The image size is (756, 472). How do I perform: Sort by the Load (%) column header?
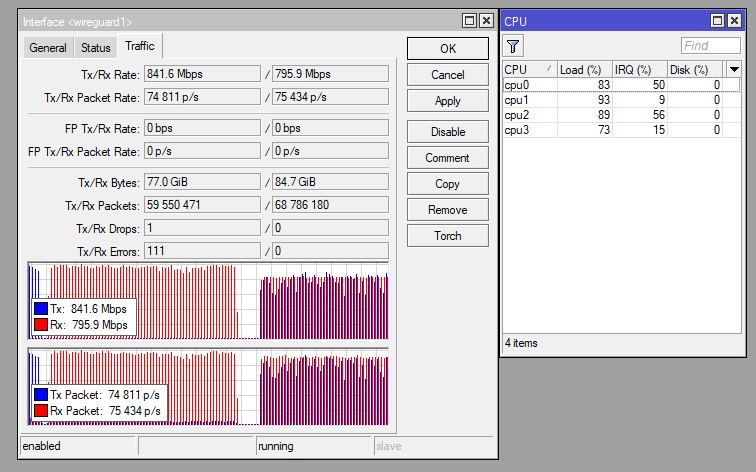[584, 69]
